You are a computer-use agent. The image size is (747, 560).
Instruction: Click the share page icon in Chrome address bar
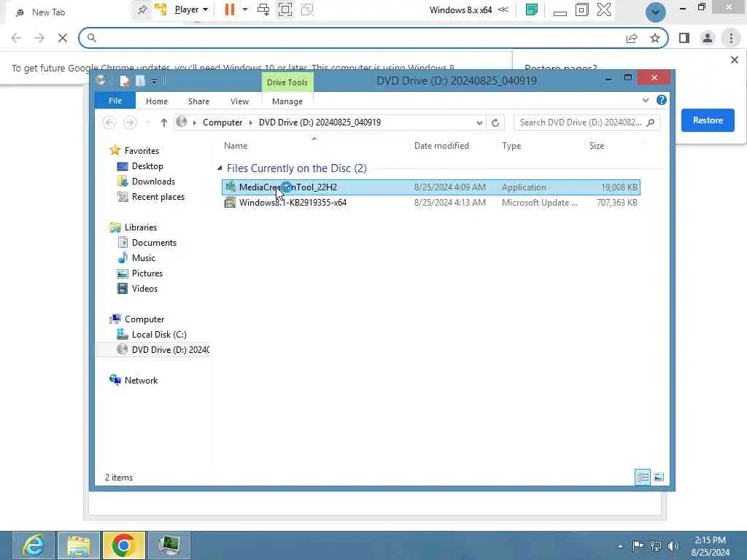632,38
